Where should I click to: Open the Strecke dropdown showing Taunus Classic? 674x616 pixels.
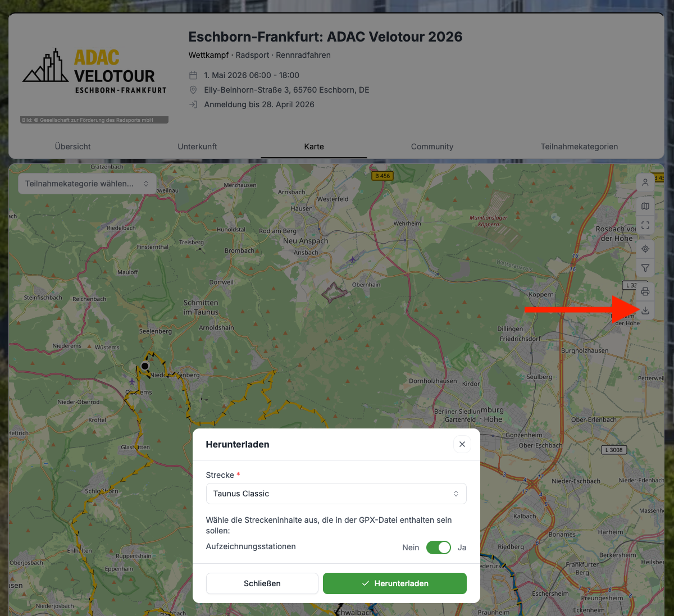[x=336, y=494]
